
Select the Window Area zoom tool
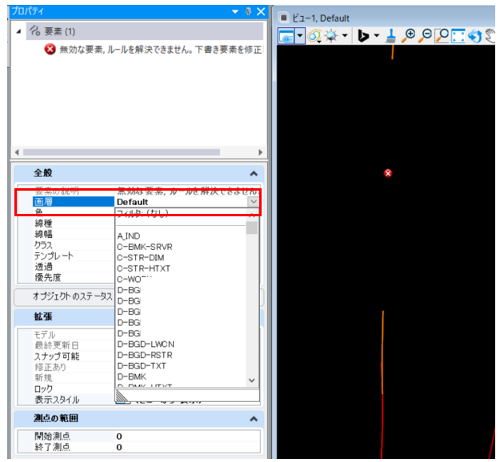tap(442, 36)
